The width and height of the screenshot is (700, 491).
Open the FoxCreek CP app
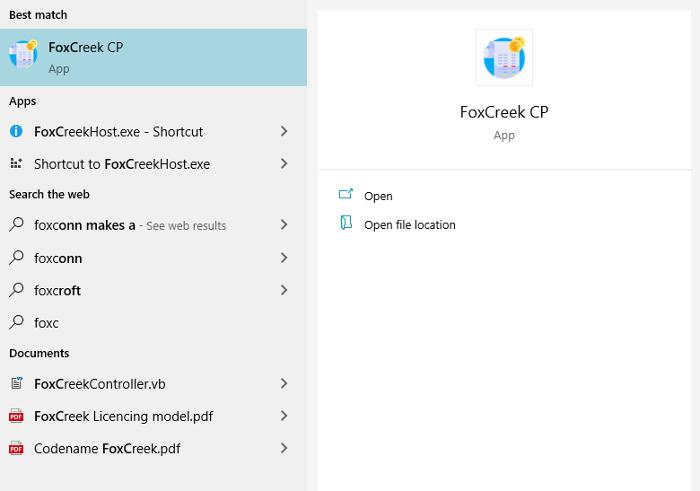pyautogui.click(x=378, y=196)
